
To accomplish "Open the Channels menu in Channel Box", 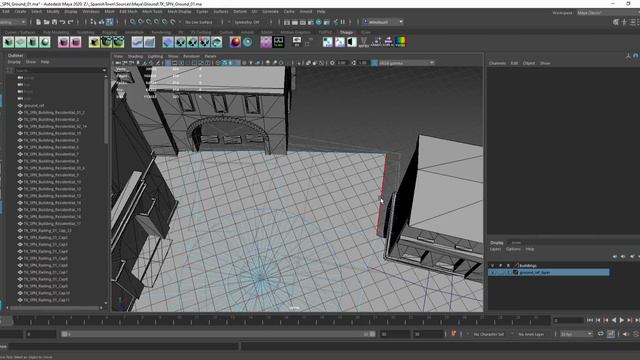I will point(497,63).
